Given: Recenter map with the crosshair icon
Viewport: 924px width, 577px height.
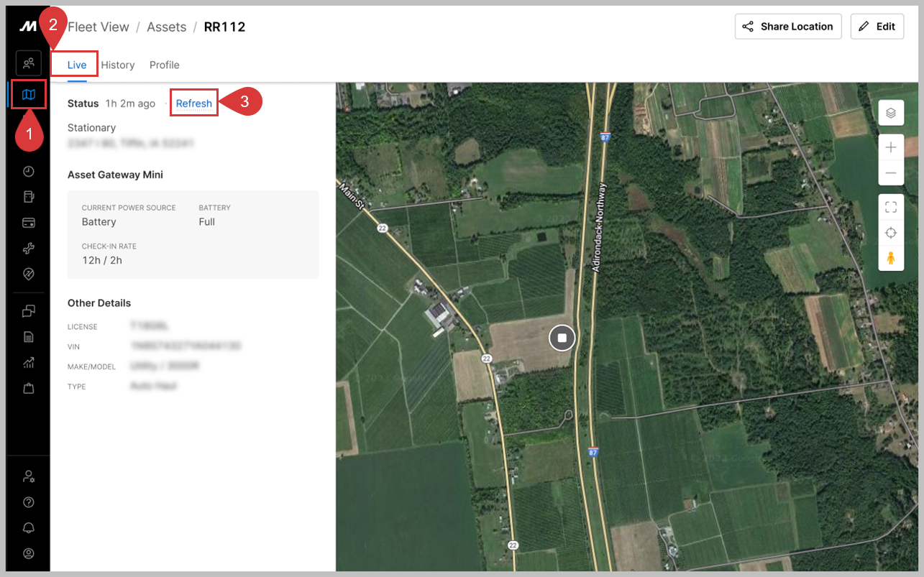Looking at the screenshot, I should (x=891, y=233).
